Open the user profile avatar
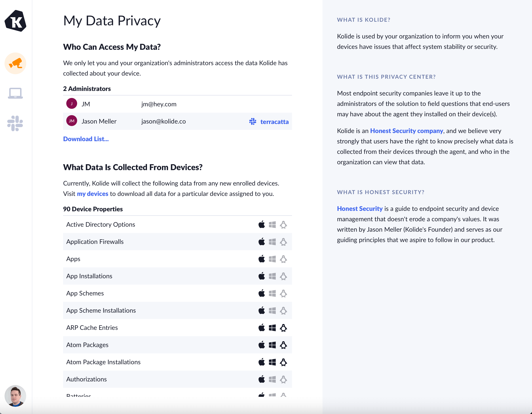This screenshot has width=532, height=414. click(x=15, y=396)
